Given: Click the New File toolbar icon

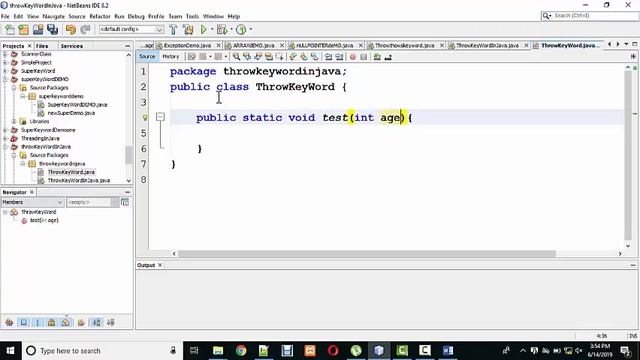Looking at the screenshot, I should point(10,29).
